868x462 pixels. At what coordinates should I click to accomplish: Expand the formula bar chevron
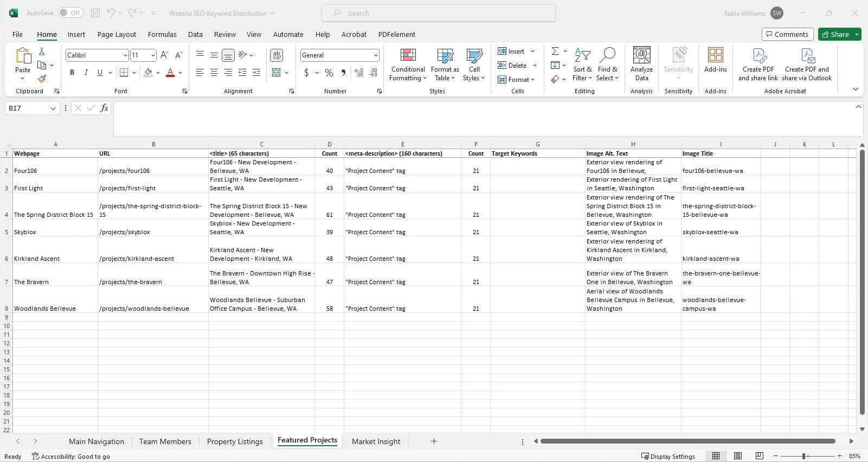click(x=858, y=107)
